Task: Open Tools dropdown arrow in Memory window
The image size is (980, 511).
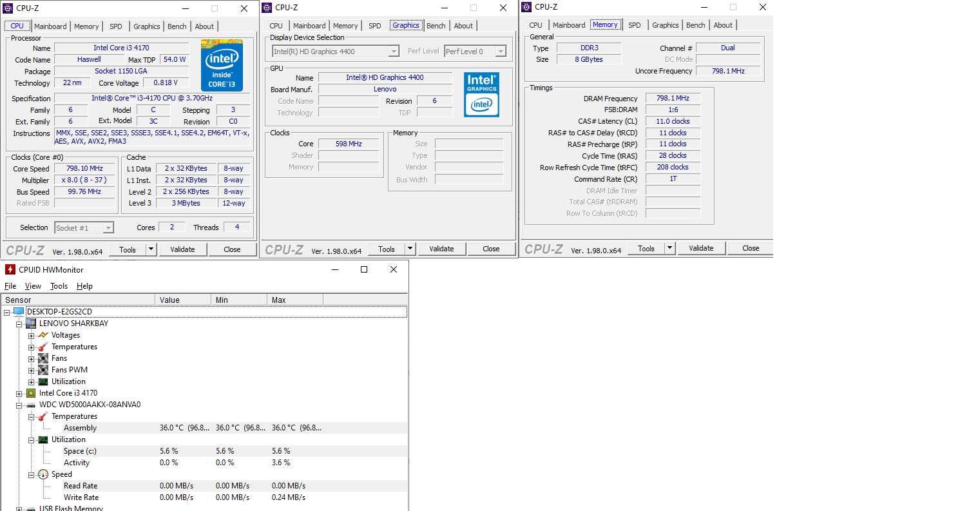Action: (x=669, y=248)
